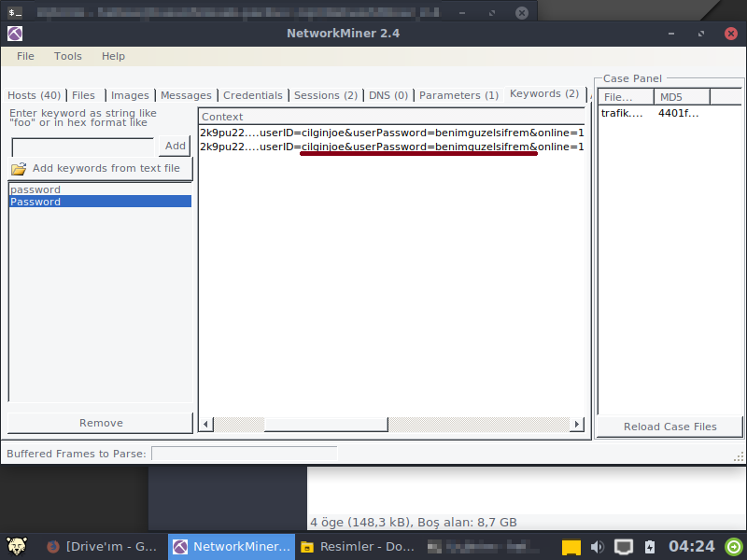Select lowercase 'password' keyword in list
This screenshot has height=560, width=747.
pyautogui.click(x=100, y=189)
